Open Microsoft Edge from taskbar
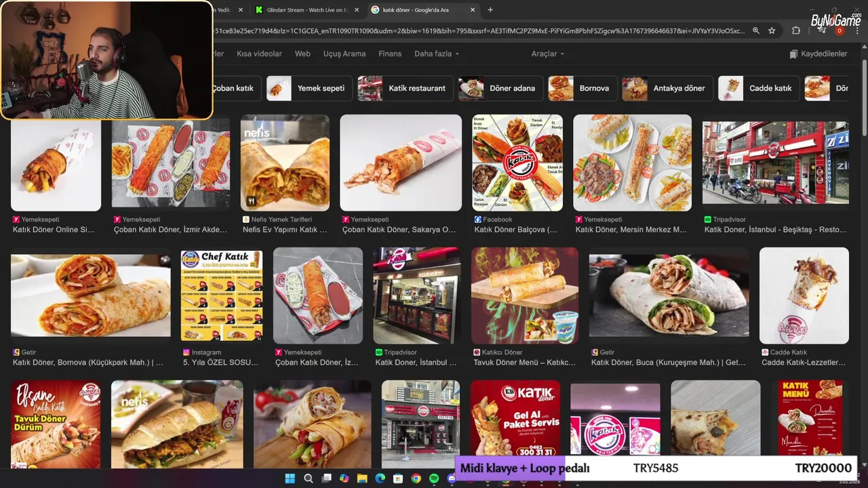The image size is (868, 488). pyautogui.click(x=380, y=479)
